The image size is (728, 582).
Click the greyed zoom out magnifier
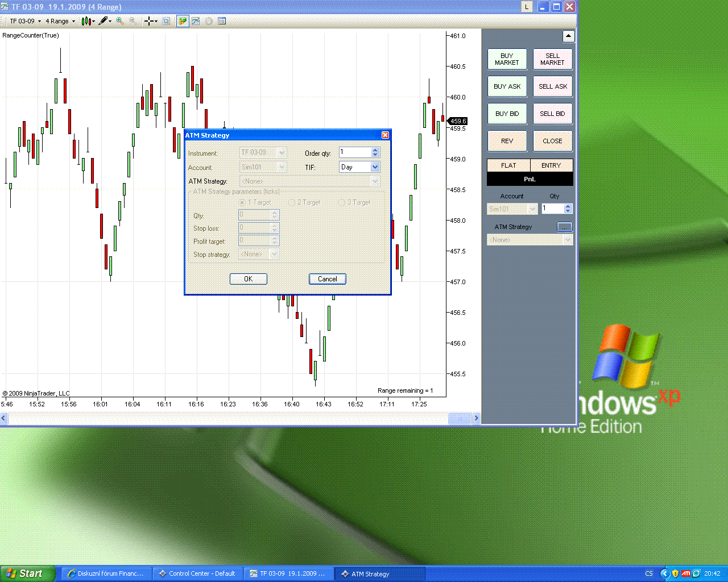[133, 21]
